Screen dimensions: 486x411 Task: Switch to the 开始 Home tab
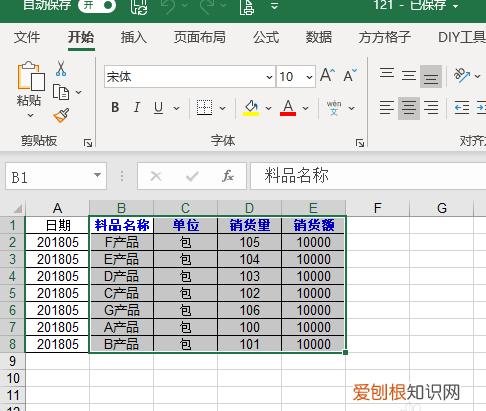(81, 37)
